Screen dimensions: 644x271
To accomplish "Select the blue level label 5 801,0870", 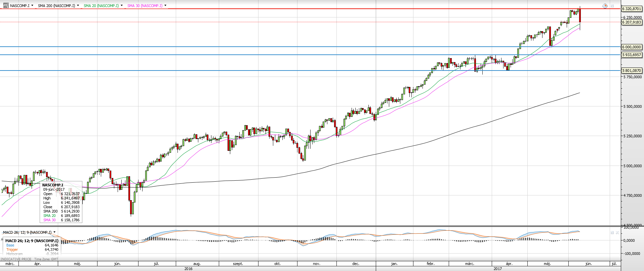I will pos(632,71).
